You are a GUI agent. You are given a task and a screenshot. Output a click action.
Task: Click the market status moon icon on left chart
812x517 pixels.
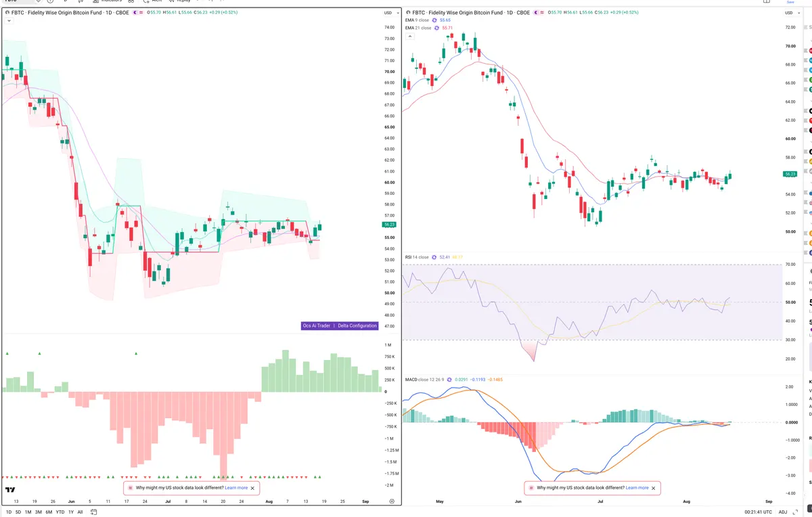tap(135, 12)
